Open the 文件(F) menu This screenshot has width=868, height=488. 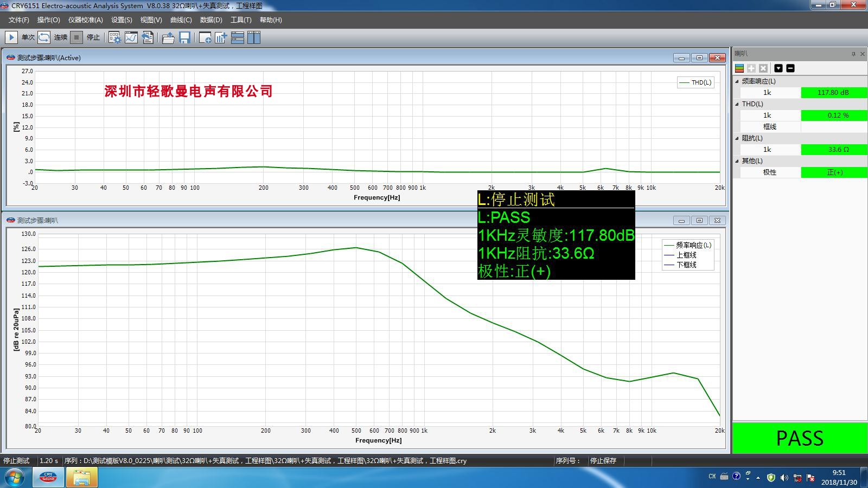click(19, 20)
